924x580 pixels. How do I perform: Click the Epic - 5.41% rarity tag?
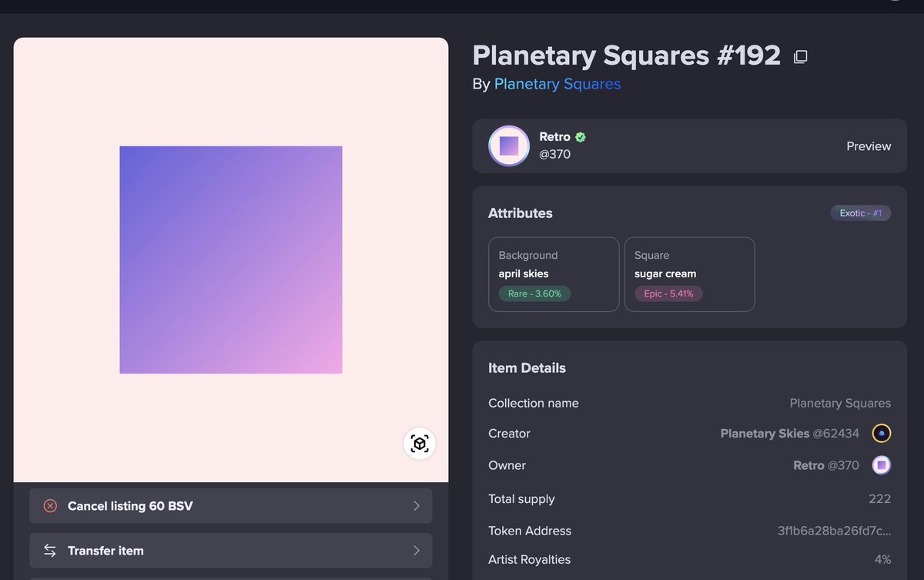point(668,293)
